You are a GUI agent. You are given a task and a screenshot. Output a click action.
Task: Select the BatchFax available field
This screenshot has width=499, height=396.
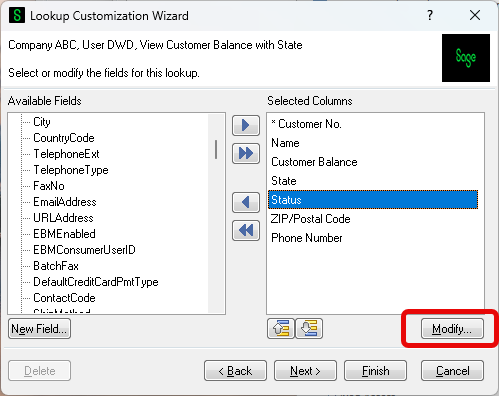(56, 266)
